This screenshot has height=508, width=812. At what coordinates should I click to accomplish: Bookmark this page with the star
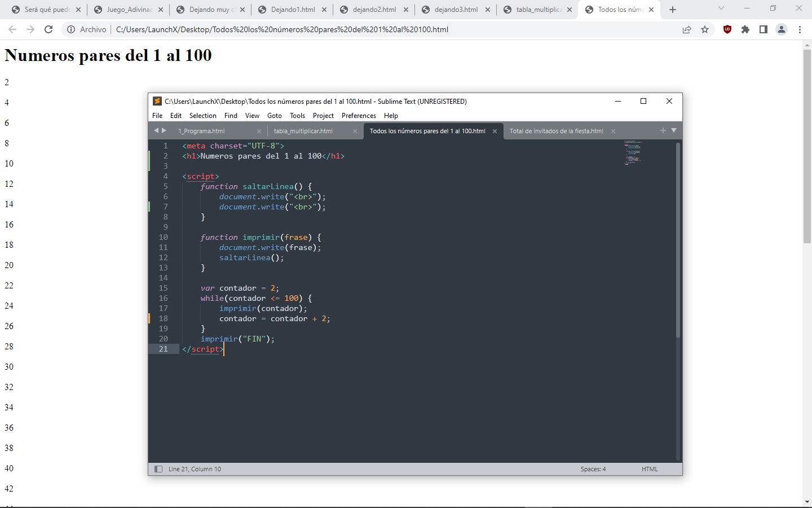point(705,29)
